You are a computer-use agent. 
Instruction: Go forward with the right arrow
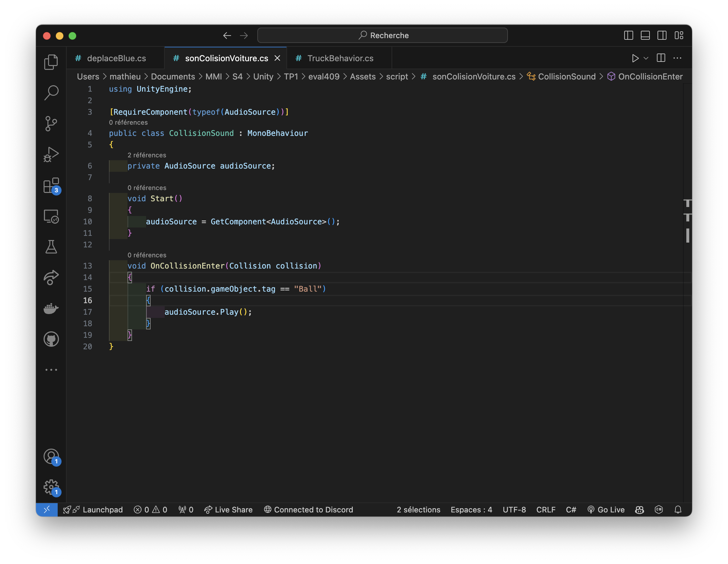[244, 35]
